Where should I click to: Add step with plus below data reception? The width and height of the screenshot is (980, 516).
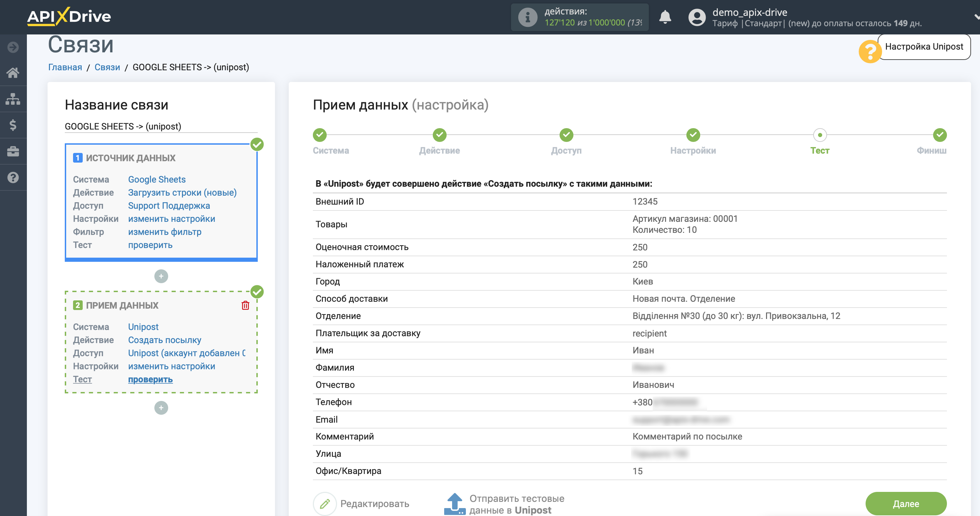click(x=161, y=407)
